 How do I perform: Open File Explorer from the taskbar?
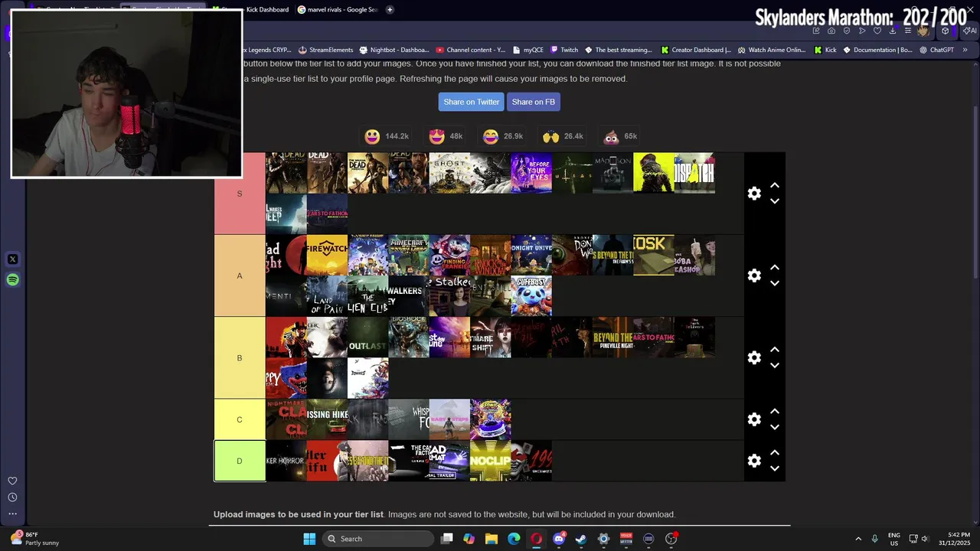[x=492, y=539]
